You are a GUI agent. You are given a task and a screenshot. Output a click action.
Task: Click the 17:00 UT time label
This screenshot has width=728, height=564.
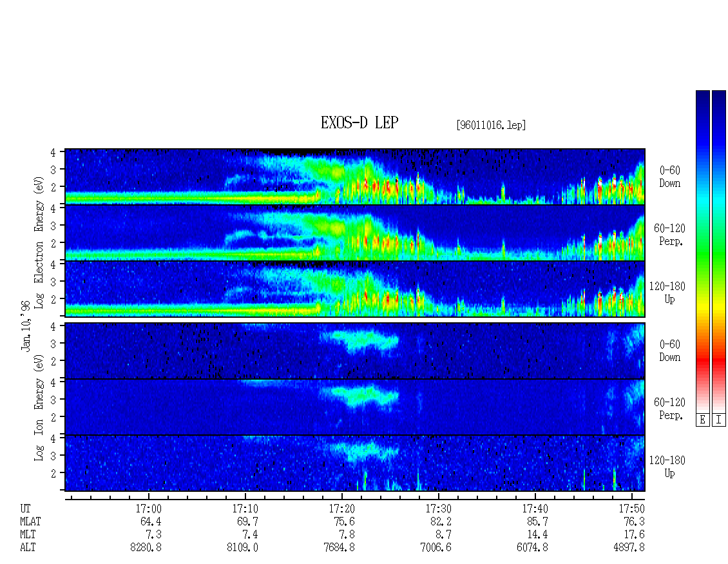149,509
